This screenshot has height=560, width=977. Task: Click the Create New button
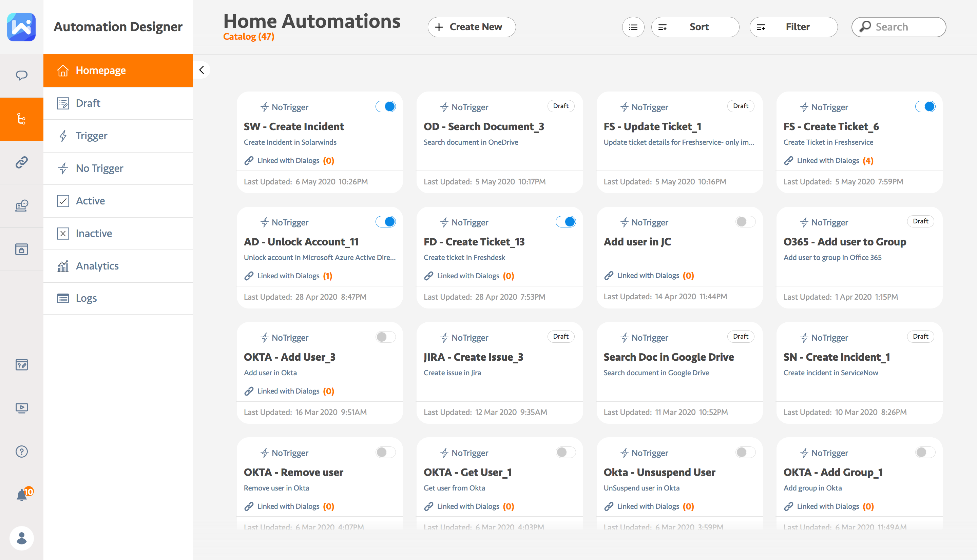(x=472, y=27)
